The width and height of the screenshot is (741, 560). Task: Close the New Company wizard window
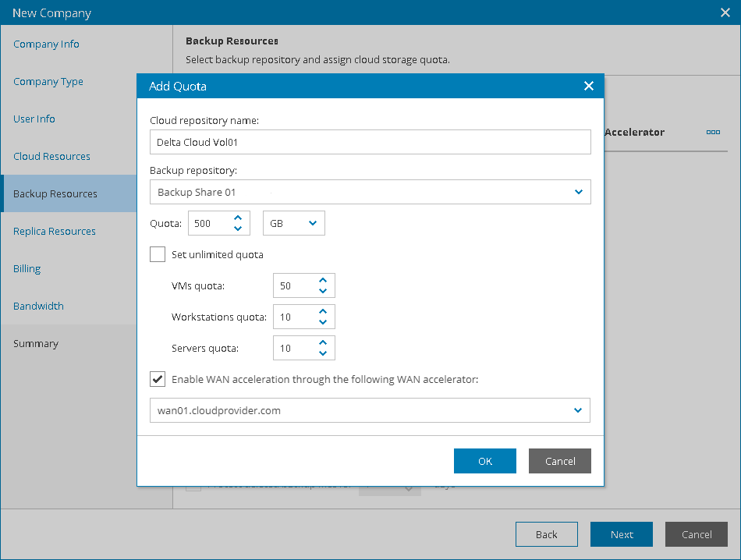(x=724, y=12)
